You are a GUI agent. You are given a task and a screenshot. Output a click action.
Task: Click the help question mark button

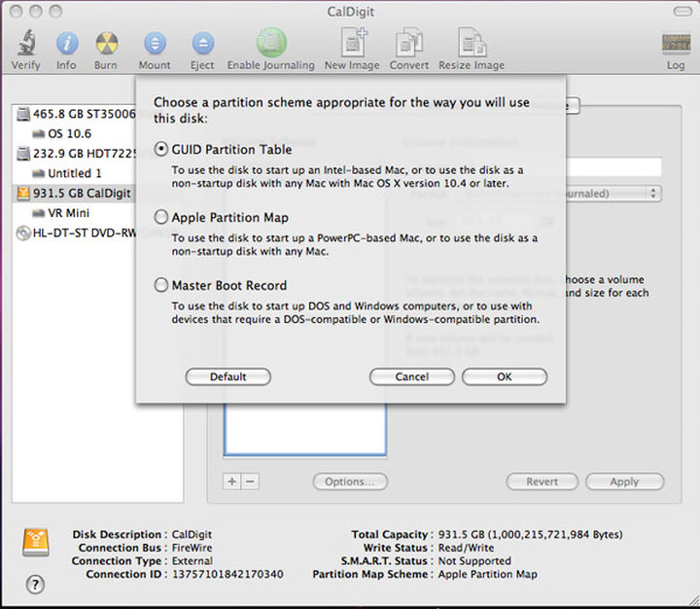click(x=35, y=584)
